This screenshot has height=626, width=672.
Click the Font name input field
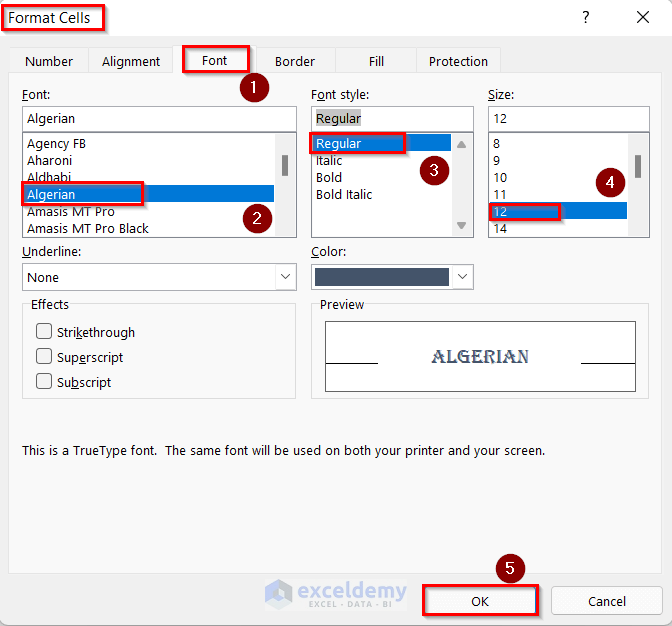point(159,119)
